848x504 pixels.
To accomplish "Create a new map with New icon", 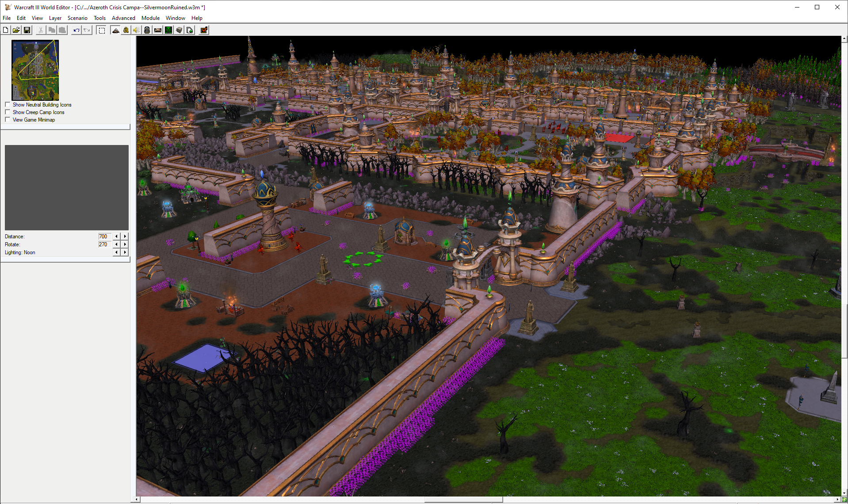I will pyautogui.click(x=5, y=30).
